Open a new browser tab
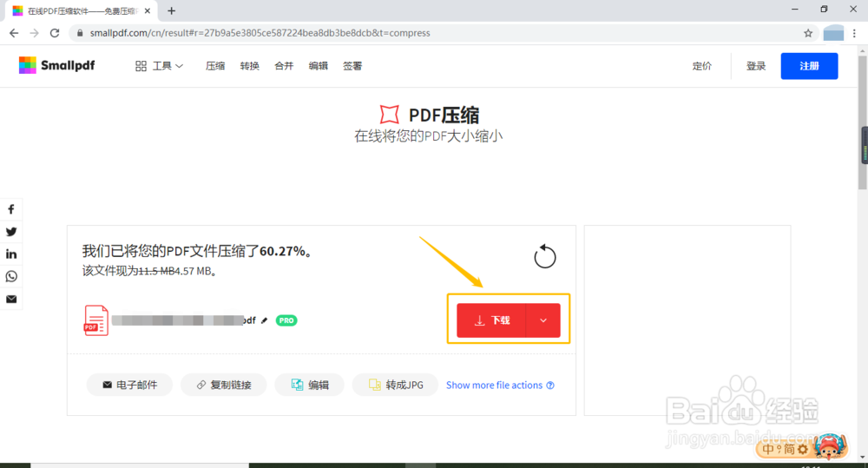Screen dimensions: 868x468 coord(172,11)
